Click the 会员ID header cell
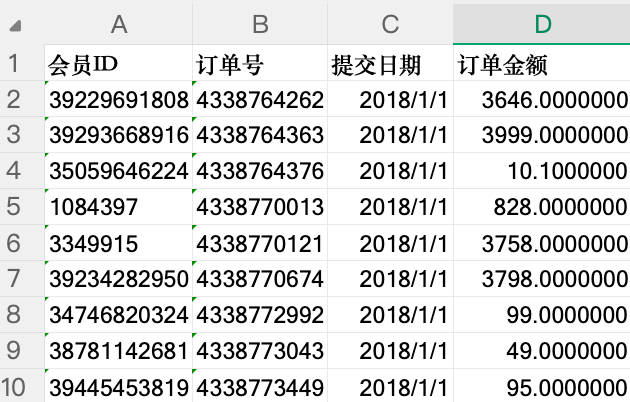The width and height of the screenshot is (630, 402). (119, 63)
